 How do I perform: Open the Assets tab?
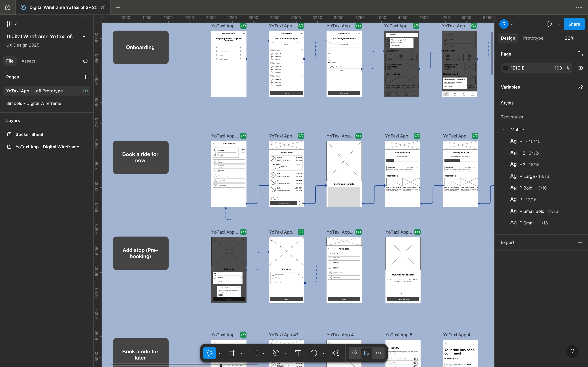pos(28,61)
